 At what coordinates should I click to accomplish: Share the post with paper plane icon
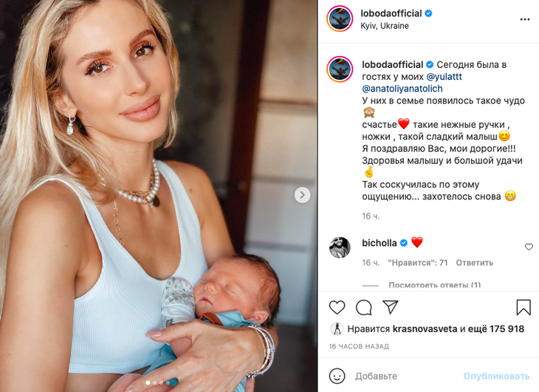(x=390, y=307)
